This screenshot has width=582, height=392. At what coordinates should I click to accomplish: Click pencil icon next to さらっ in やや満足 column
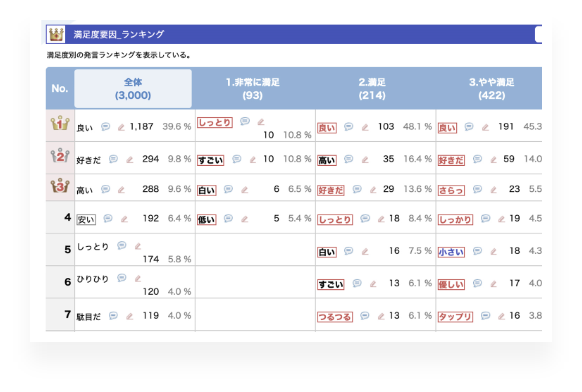(493, 190)
